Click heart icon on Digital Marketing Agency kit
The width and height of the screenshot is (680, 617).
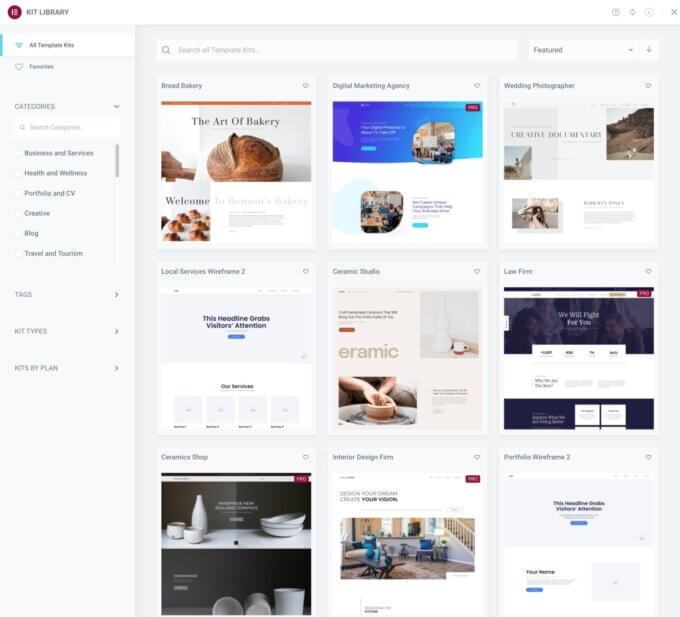coord(477,86)
